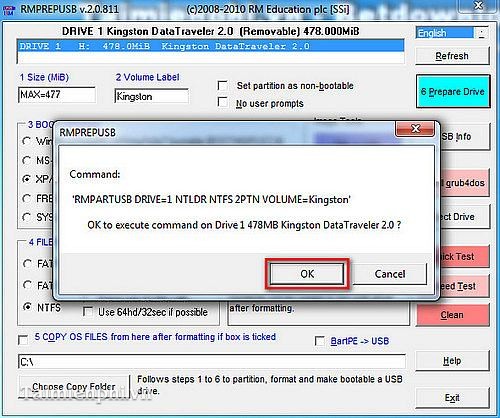Click the Refresh button

pyautogui.click(x=452, y=56)
